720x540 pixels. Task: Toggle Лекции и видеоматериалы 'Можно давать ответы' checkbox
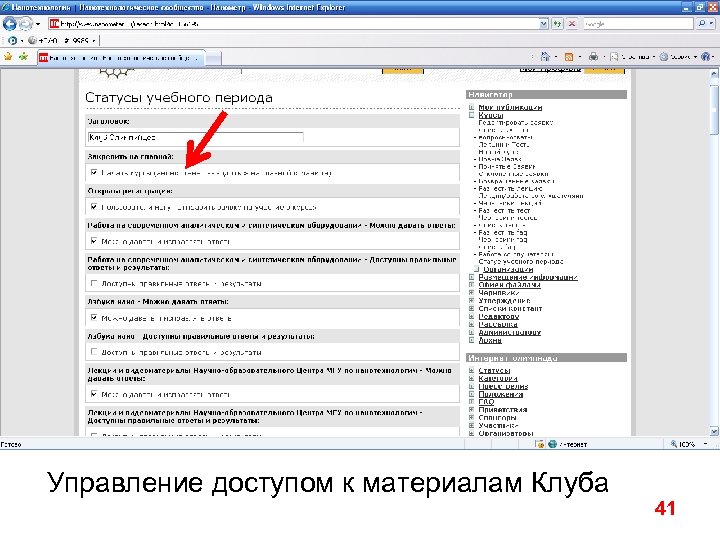pos(94,394)
